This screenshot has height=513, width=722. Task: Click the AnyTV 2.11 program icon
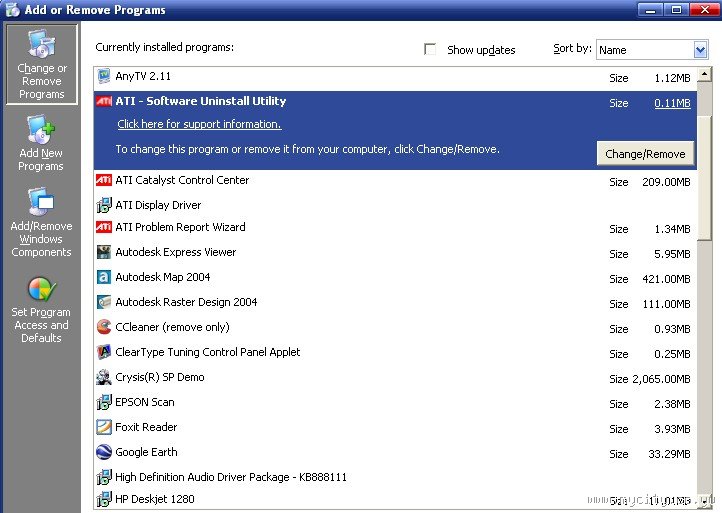pyautogui.click(x=103, y=77)
